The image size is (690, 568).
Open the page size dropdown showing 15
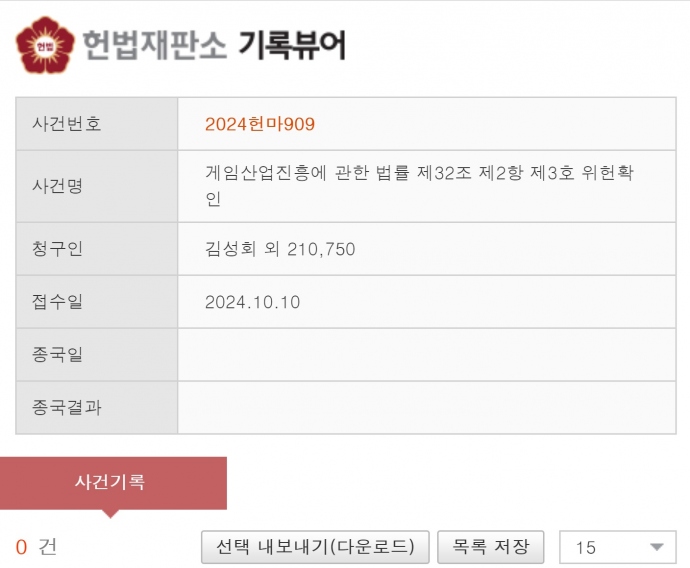click(619, 547)
